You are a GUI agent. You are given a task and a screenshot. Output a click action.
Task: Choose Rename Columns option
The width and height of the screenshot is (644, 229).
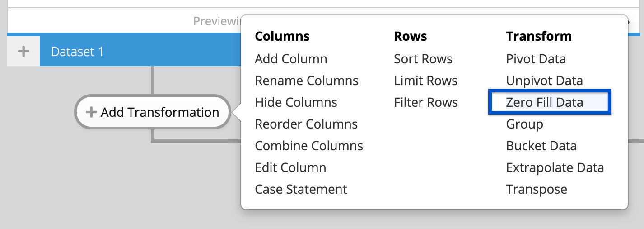point(307,81)
